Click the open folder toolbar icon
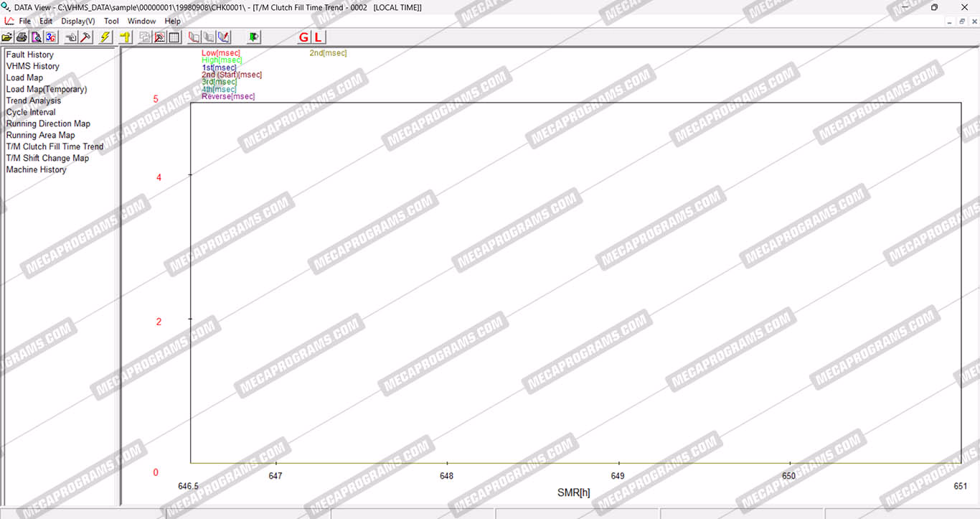This screenshot has height=519, width=980. point(7,37)
